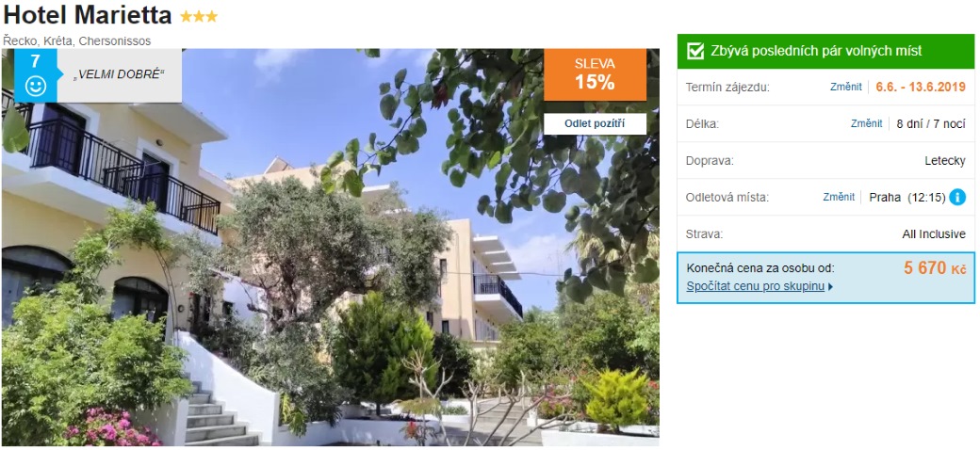Click the checkmark icon in the green banner

695,51
